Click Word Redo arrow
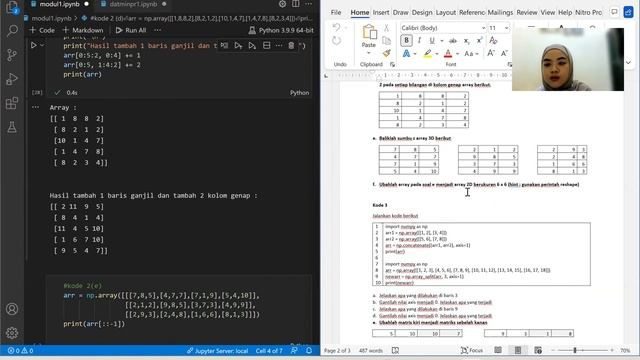640x360 pixels. point(336,40)
